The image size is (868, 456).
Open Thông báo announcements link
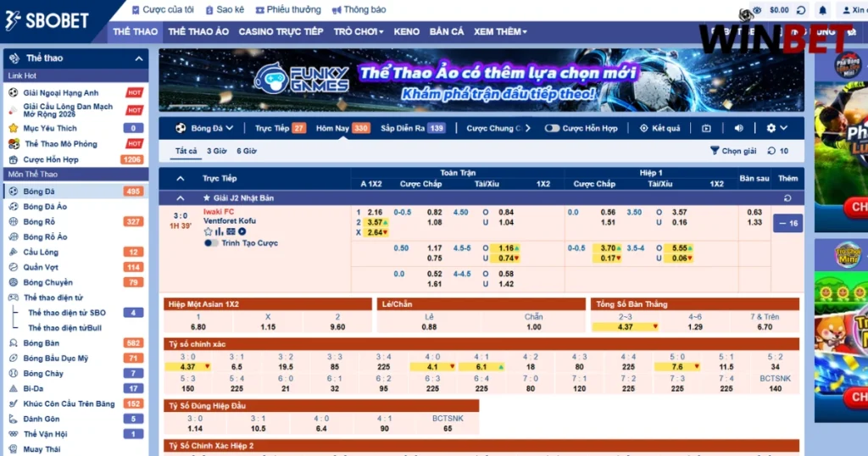tap(359, 9)
